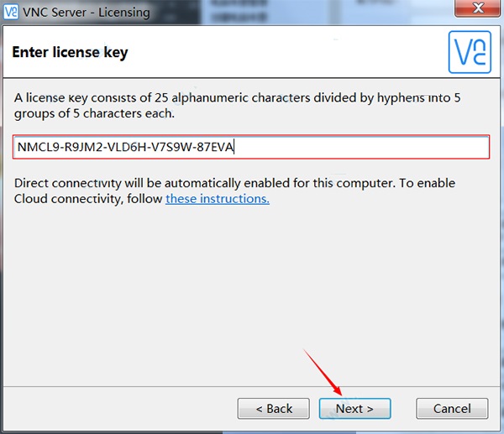Click the VNC logo beside the heading

click(x=469, y=52)
